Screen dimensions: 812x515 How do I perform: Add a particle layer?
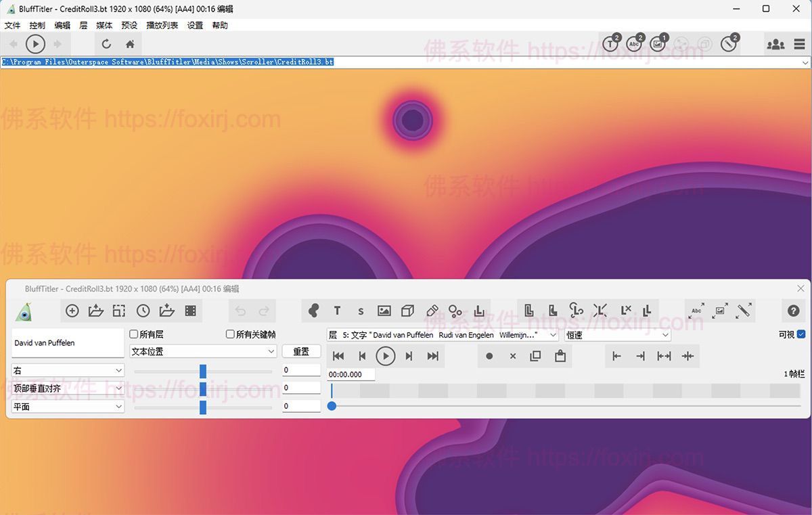pos(455,311)
